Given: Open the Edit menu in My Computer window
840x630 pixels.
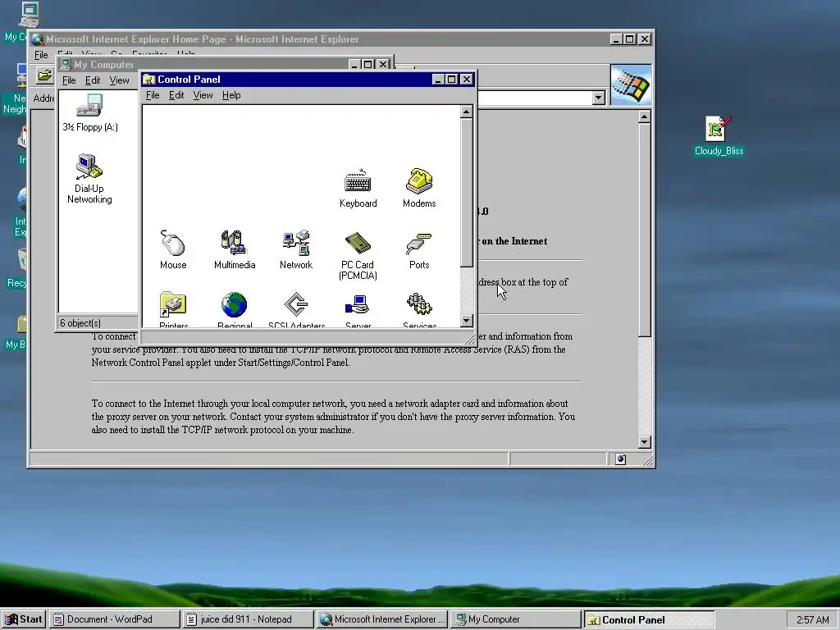Looking at the screenshot, I should [x=93, y=80].
